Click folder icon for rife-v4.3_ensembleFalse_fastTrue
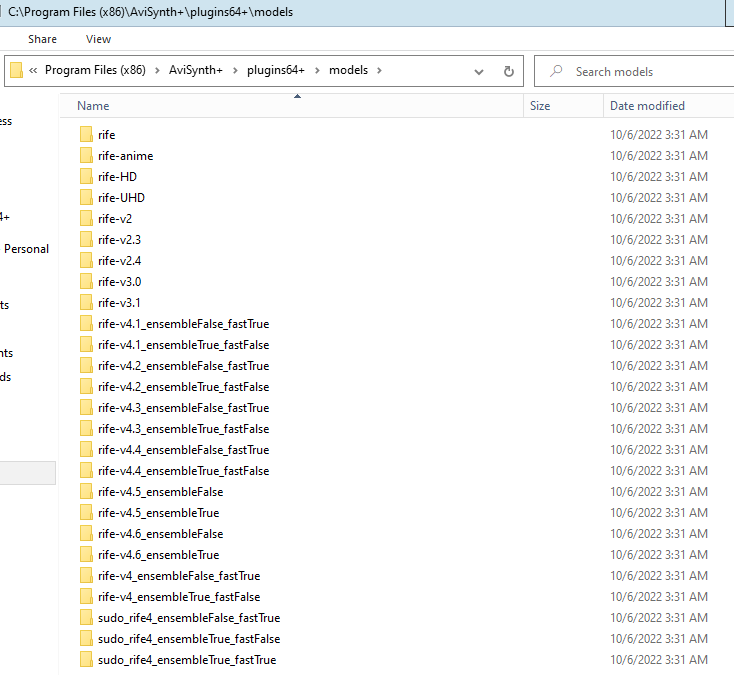This screenshot has width=734, height=676. click(x=86, y=408)
